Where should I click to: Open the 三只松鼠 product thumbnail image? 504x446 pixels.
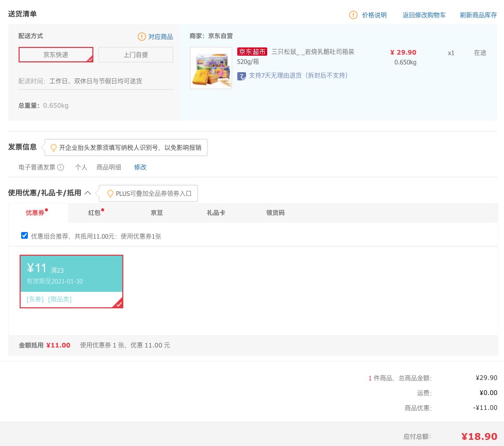pyautogui.click(x=211, y=68)
